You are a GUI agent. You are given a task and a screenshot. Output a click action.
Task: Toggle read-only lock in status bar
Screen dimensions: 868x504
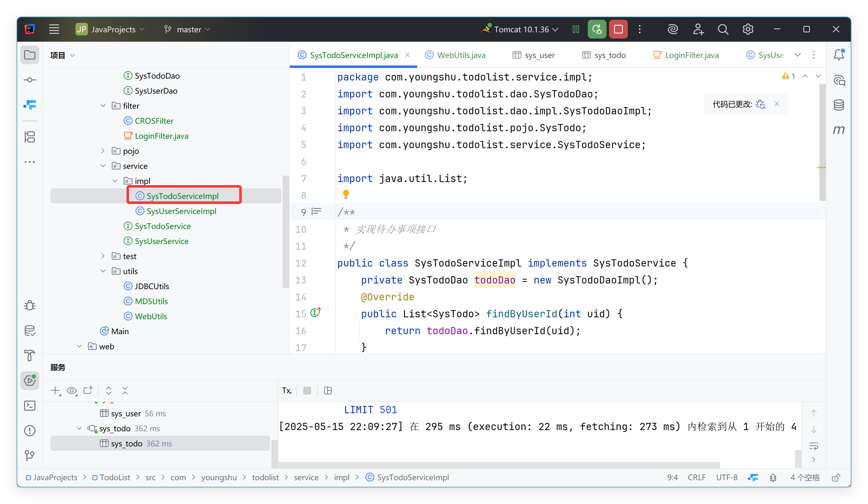836,477
